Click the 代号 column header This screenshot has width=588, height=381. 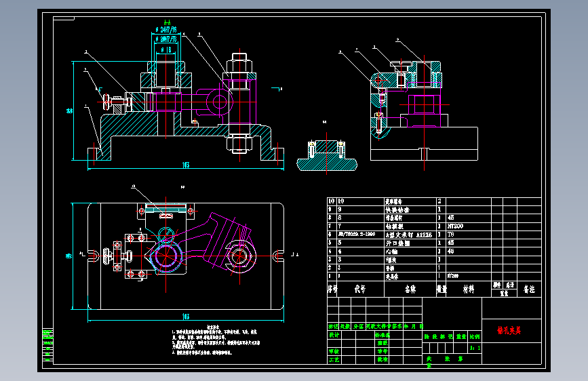[360, 289]
